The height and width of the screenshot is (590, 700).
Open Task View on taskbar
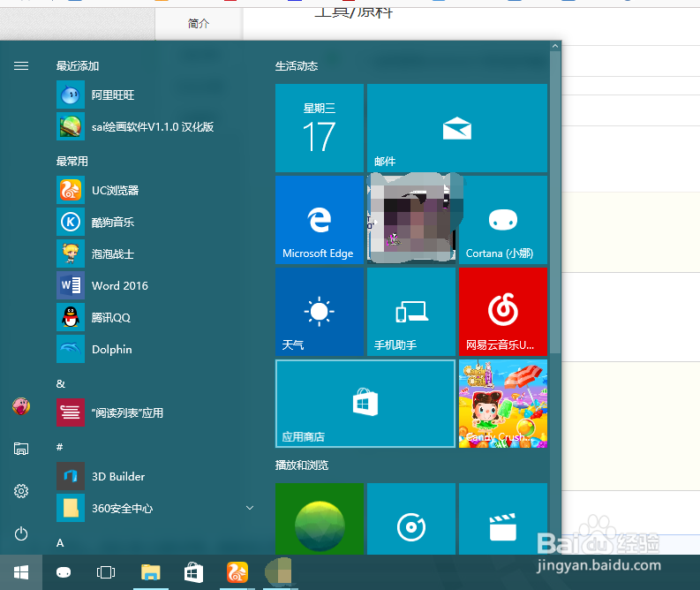[106, 572]
